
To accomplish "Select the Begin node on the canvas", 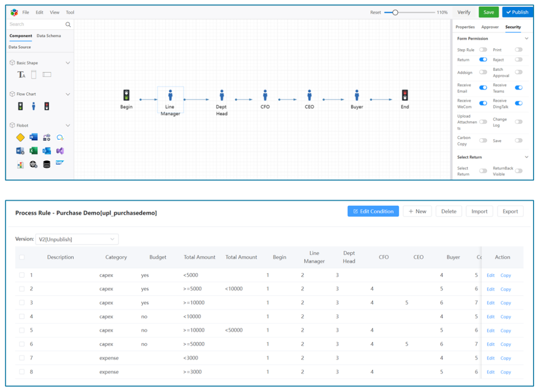I will [126, 99].
